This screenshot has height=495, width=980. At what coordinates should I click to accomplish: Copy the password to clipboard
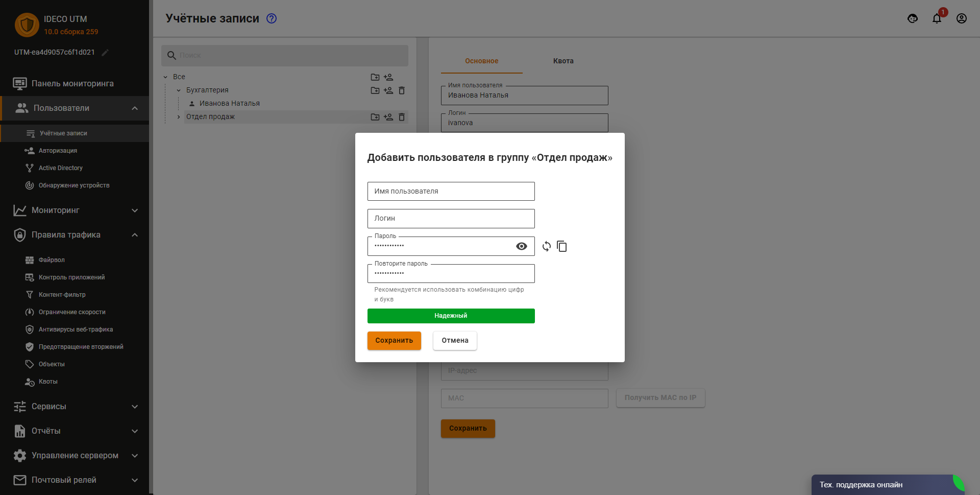tap(562, 246)
